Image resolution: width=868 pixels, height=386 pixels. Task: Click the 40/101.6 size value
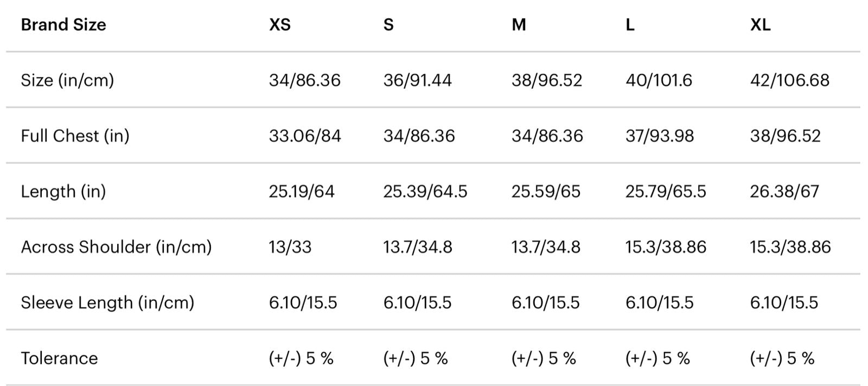[x=659, y=80]
